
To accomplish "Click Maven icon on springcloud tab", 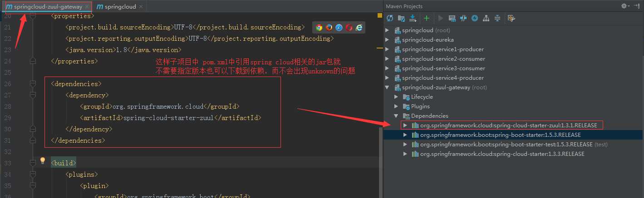I will pos(100,7).
